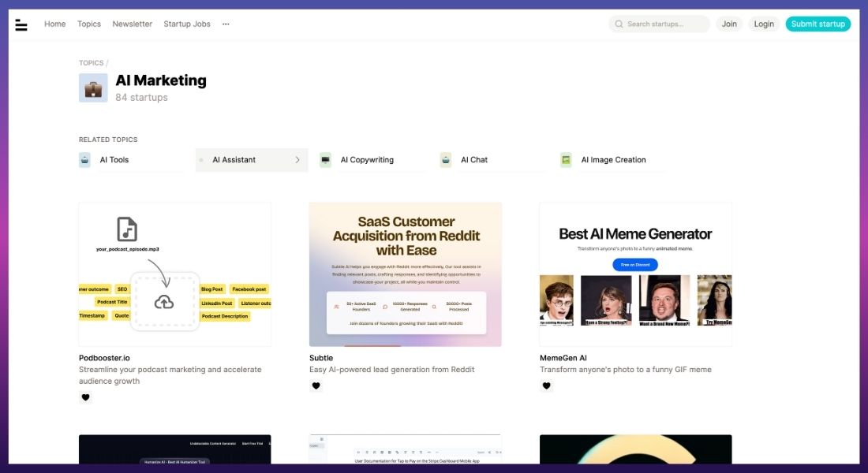Click the 'Streamline your podcast marketing' description

(170, 375)
